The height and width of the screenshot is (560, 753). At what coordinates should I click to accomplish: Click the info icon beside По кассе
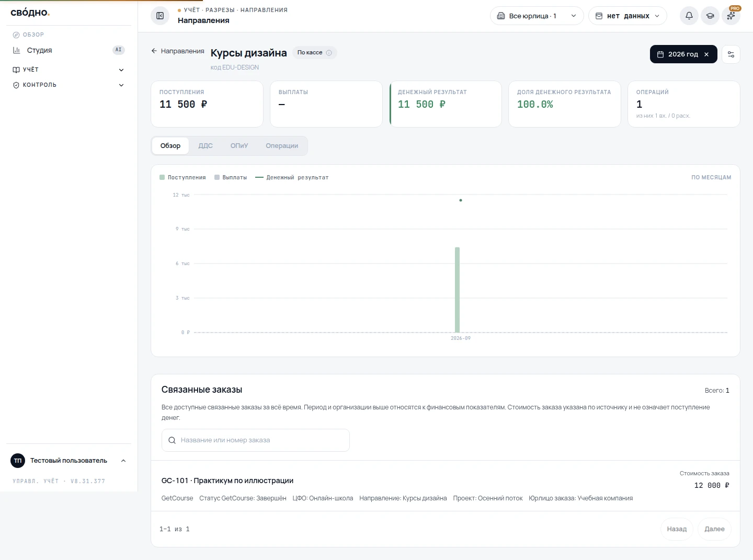tap(329, 53)
